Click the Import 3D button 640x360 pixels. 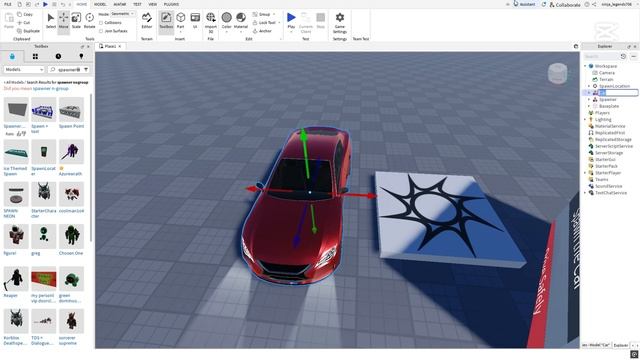click(211, 22)
